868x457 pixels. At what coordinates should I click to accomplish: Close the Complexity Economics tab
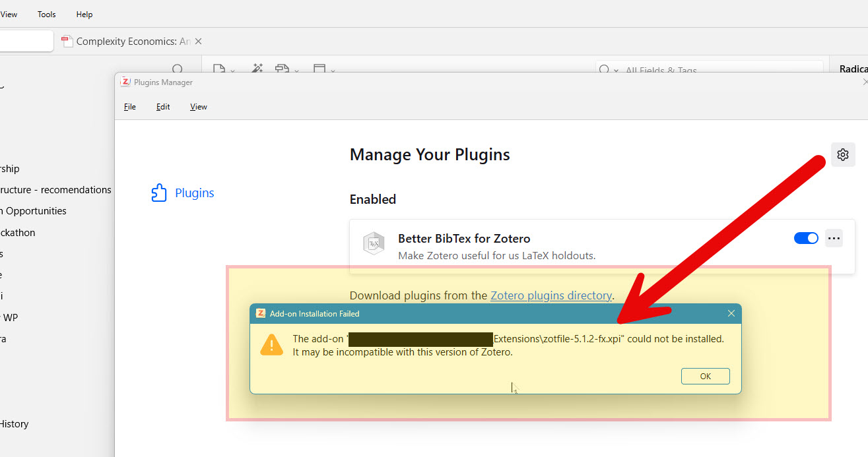pyautogui.click(x=198, y=41)
